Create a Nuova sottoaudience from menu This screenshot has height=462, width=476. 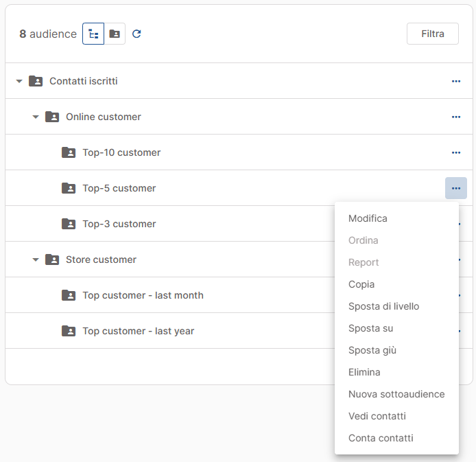pos(396,394)
